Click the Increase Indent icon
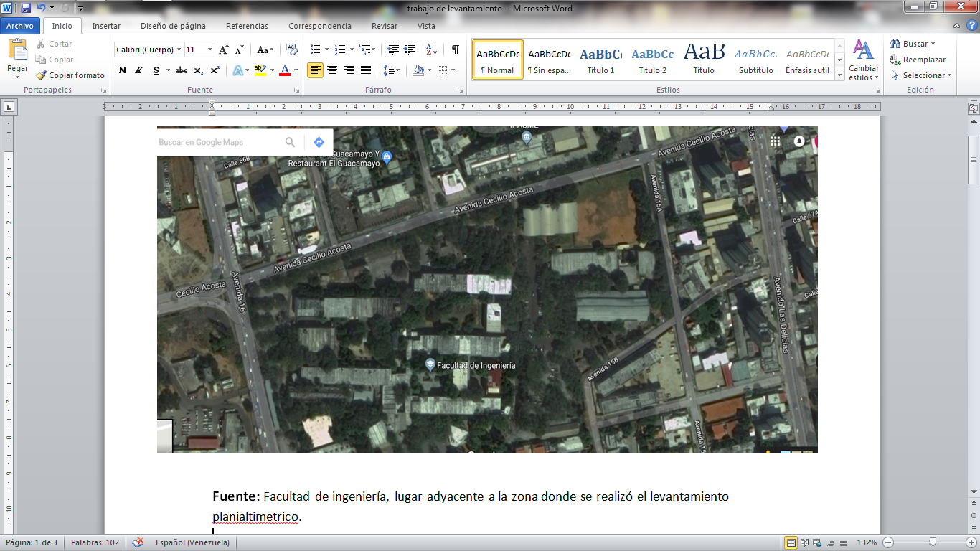 (x=410, y=50)
